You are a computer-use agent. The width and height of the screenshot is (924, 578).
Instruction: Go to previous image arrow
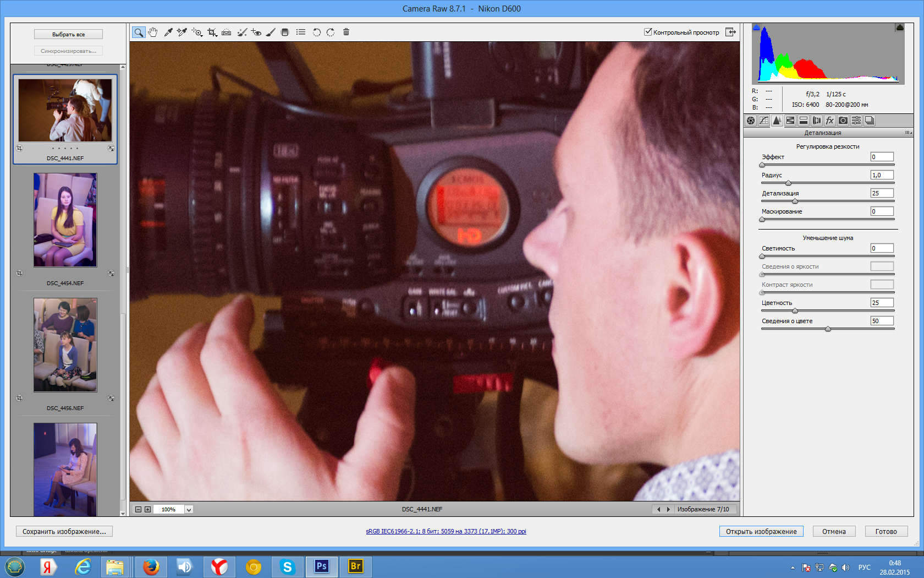point(658,509)
